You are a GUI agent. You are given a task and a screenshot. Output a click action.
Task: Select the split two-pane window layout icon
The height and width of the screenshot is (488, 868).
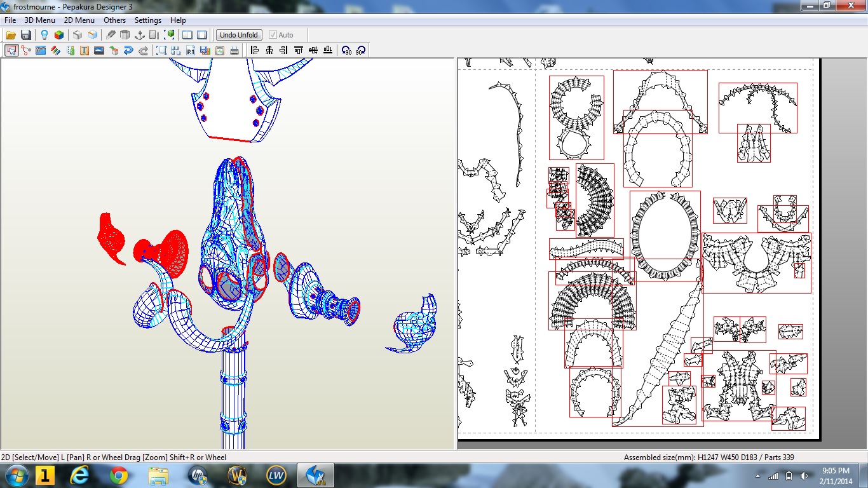[187, 35]
